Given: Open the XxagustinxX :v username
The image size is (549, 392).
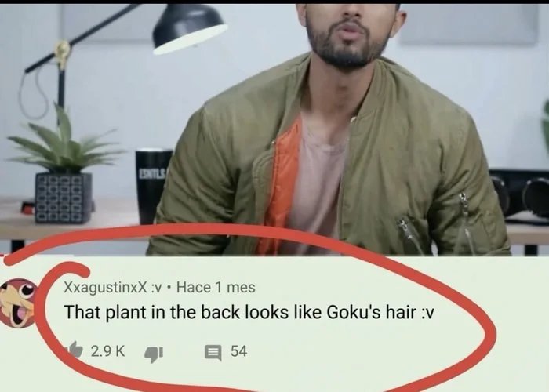Looking at the screenshot, I should tap(112, 288).
